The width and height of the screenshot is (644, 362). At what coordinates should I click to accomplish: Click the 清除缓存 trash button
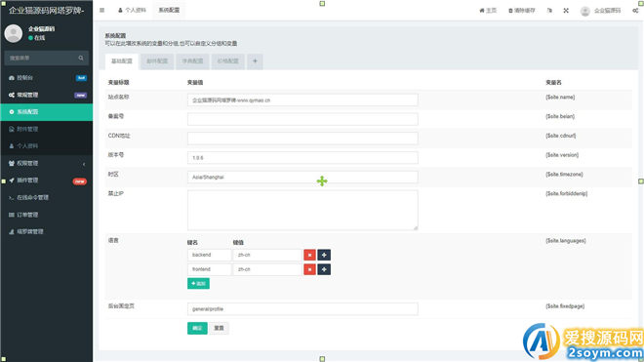click(522, 11)
